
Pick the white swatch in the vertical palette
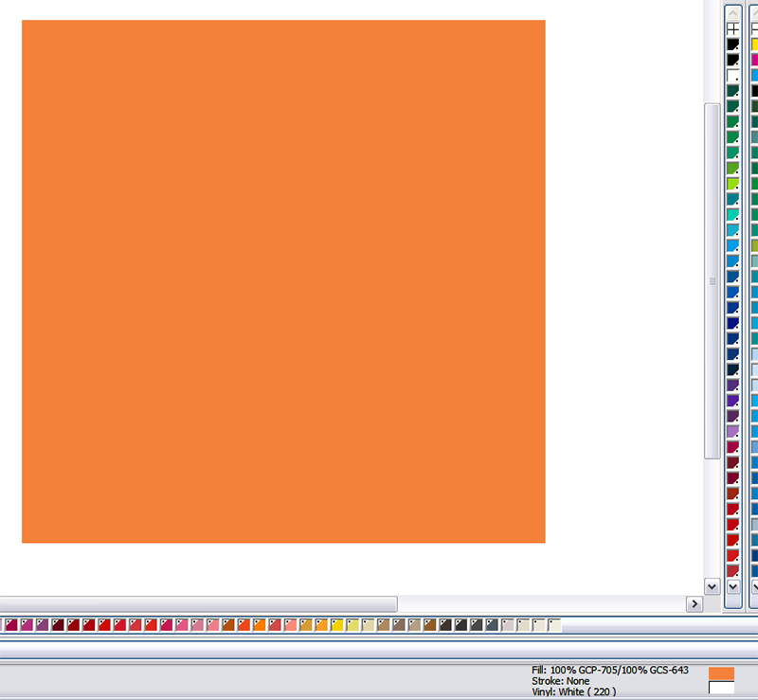coord(732,76)
